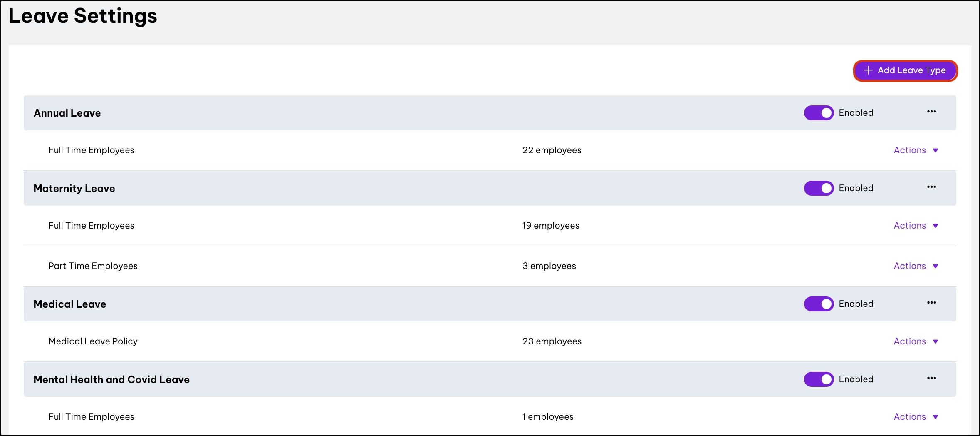This screenshot has height=436, width=980.
Task: Open Actions for Mental Health Full Time Employees
Action: point(916,417)
